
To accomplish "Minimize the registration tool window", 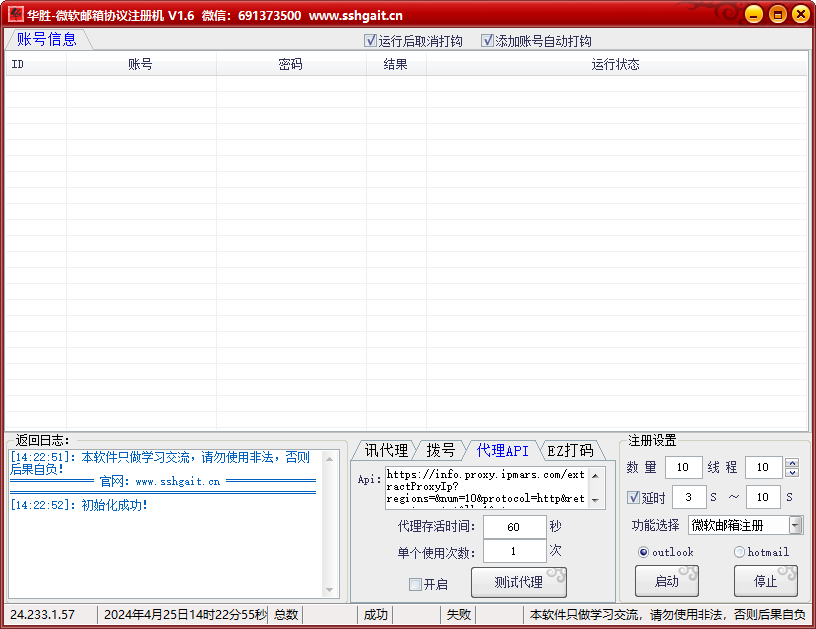I will click(753, 14).
